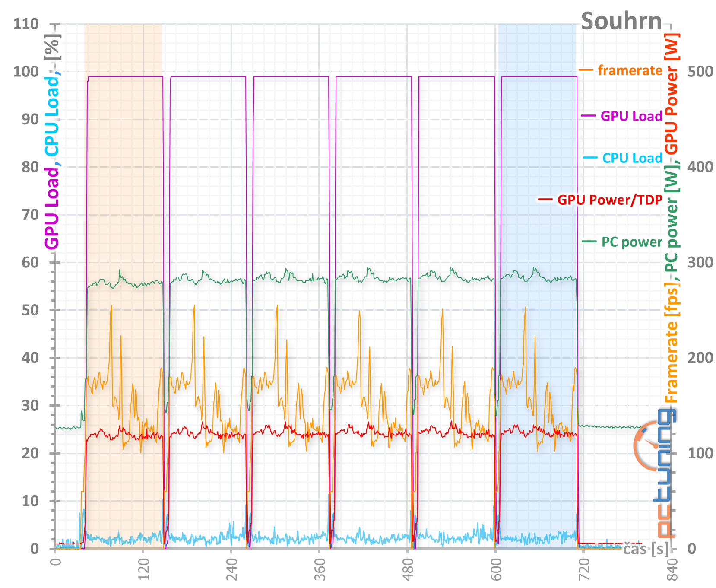This screenshot has width=716, height=588.
Task: Select the "20" percent axis tick
Action: pyautogui.click(x=30, y=453)
